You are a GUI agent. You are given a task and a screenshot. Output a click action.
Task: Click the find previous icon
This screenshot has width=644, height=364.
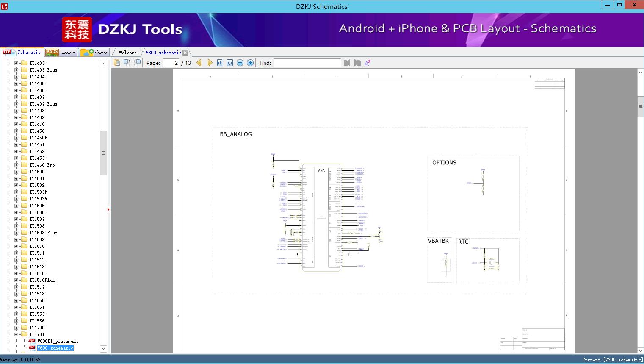coord(347,63)
